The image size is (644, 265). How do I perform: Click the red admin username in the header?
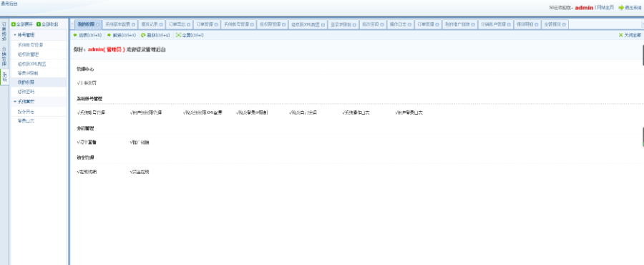click(x=584, y=7)
